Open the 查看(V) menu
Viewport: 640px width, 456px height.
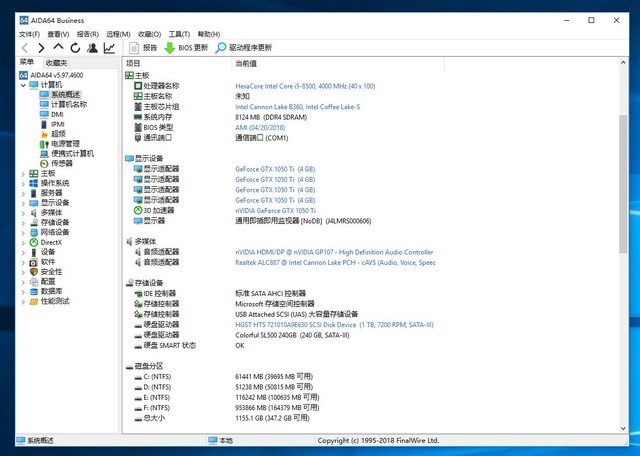(58, 34)
